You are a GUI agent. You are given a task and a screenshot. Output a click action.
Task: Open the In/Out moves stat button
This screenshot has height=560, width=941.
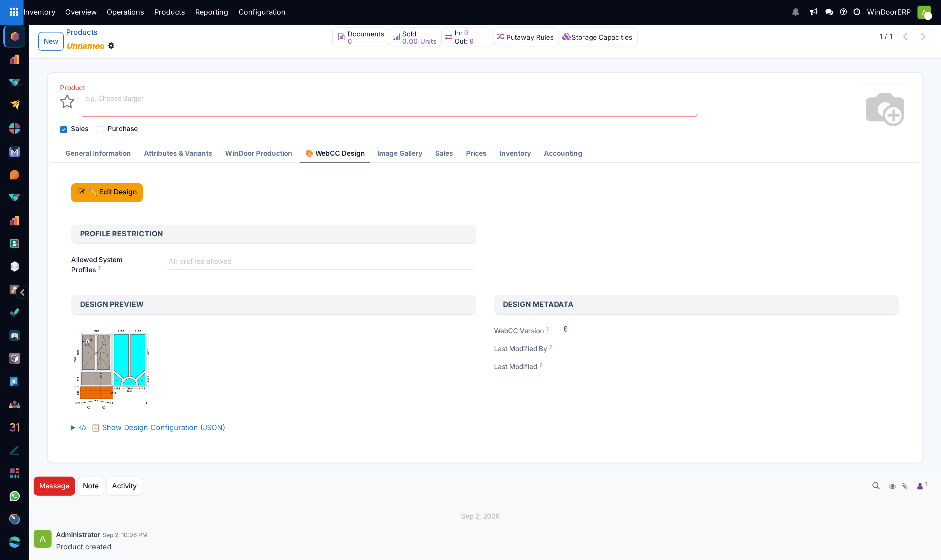[x=467, y=37]
